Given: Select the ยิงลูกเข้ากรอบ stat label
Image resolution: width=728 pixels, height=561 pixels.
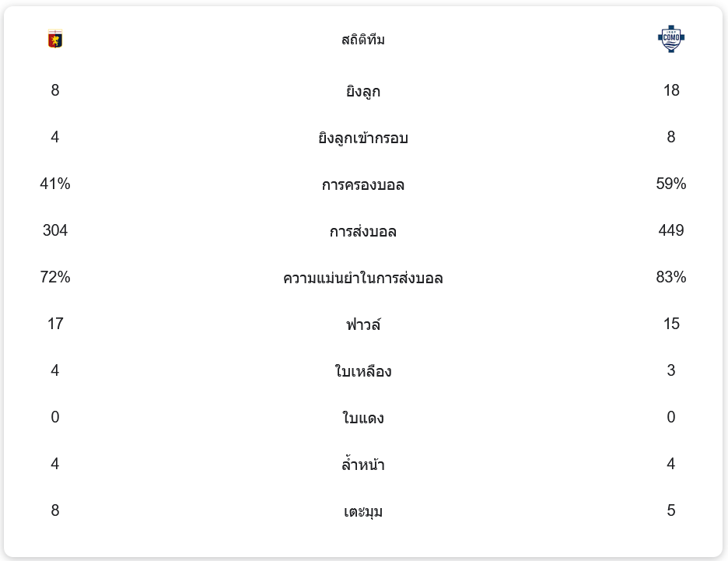Looking at the screenshot, I should pyautogui.click(x=363, y=138).
